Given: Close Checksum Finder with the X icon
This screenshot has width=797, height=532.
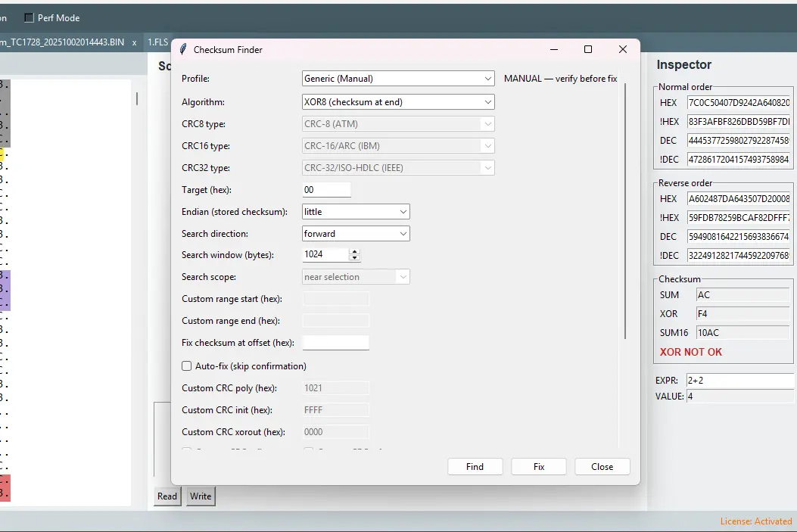Looking at the screenshot, I should tap(623, 49).
